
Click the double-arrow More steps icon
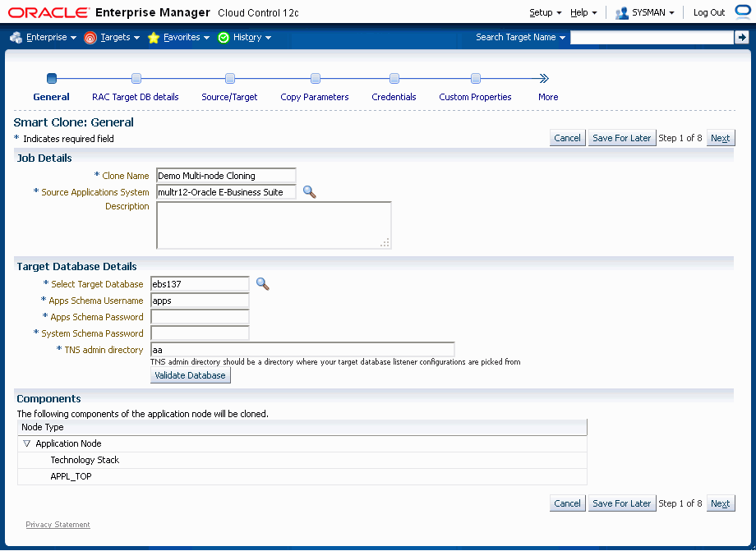point(544,78)
